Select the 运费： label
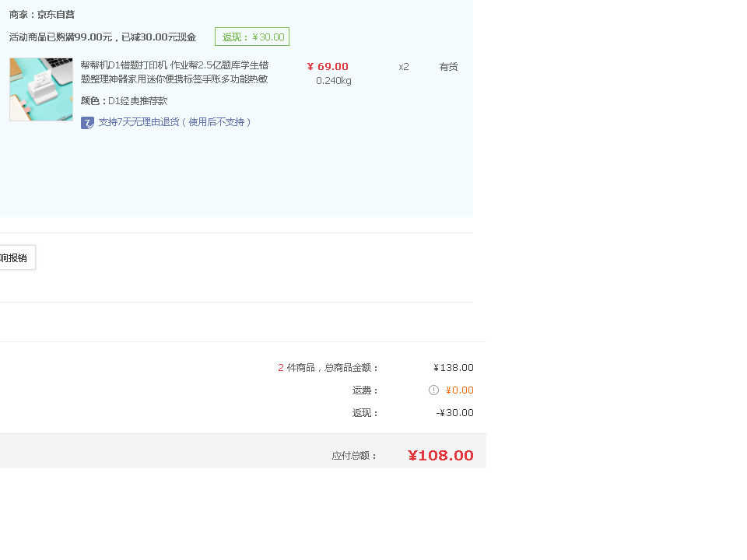This screenshot has height=560, width=747. click(x=365, y=390)
